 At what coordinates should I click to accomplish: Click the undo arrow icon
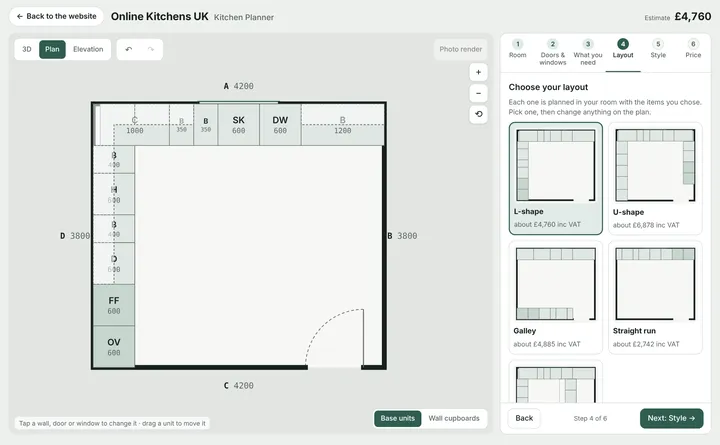pyautogui.click(x=129, y=49)
